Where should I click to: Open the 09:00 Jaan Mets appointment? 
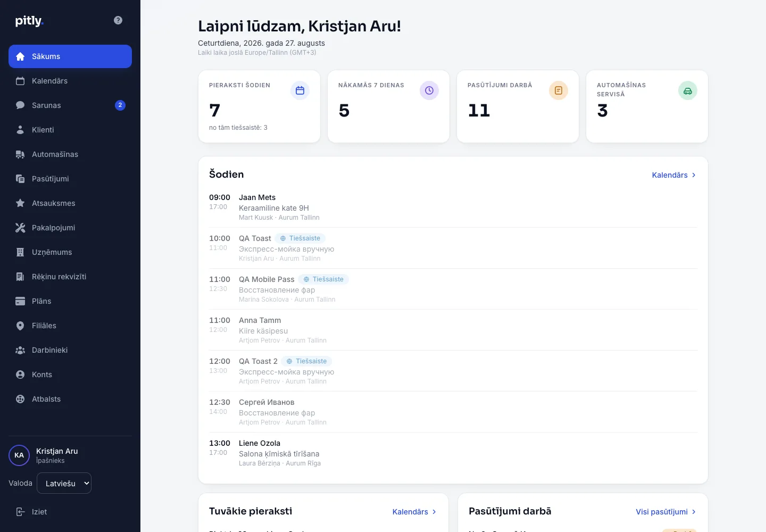tap(453, 207)
